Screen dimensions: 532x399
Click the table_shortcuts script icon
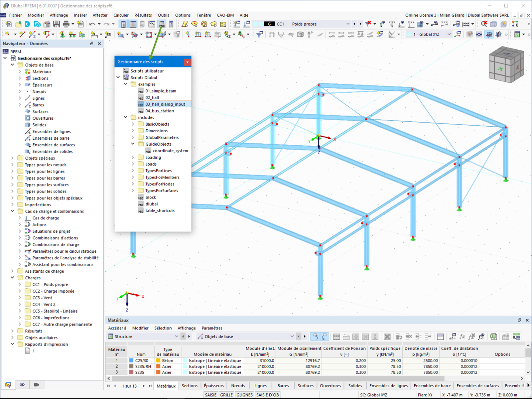coord(141,211)
